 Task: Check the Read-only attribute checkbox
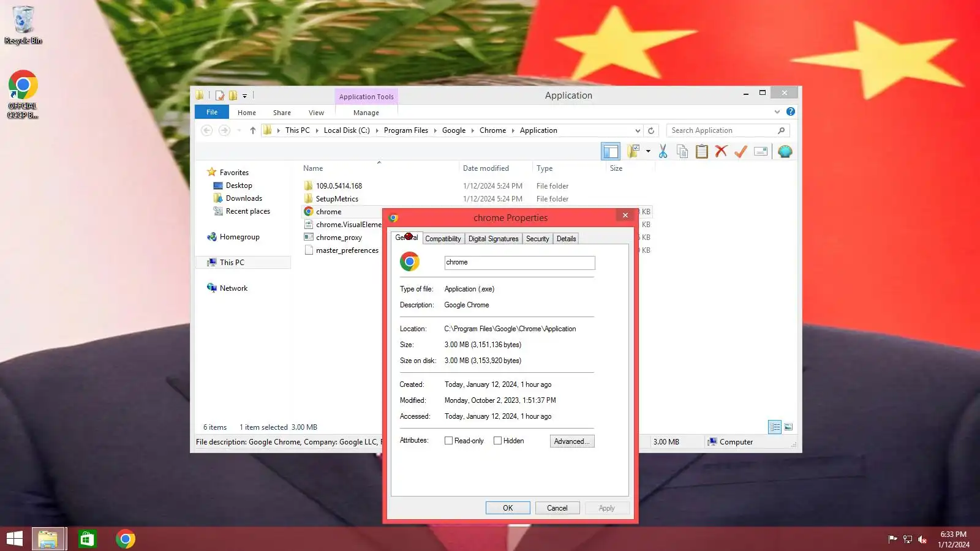[x=448, y=441]
